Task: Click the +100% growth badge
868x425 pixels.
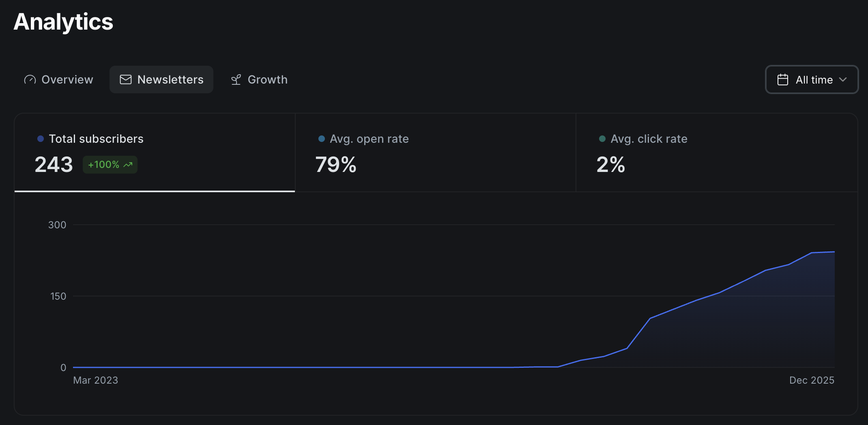Action: [x=110, y=165]
